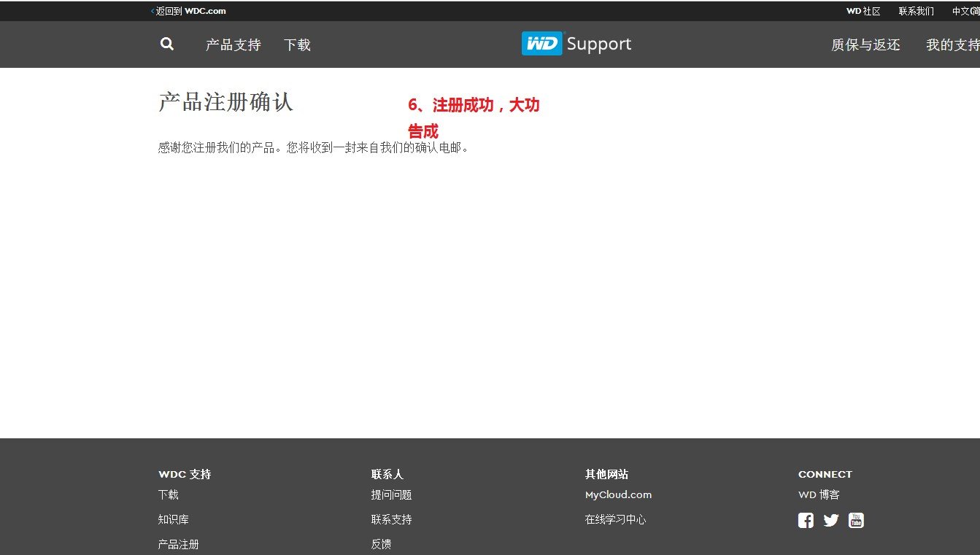Open WD's Facebook page via its icon
This screenshot has width=980, height=555.
(806, 520)
